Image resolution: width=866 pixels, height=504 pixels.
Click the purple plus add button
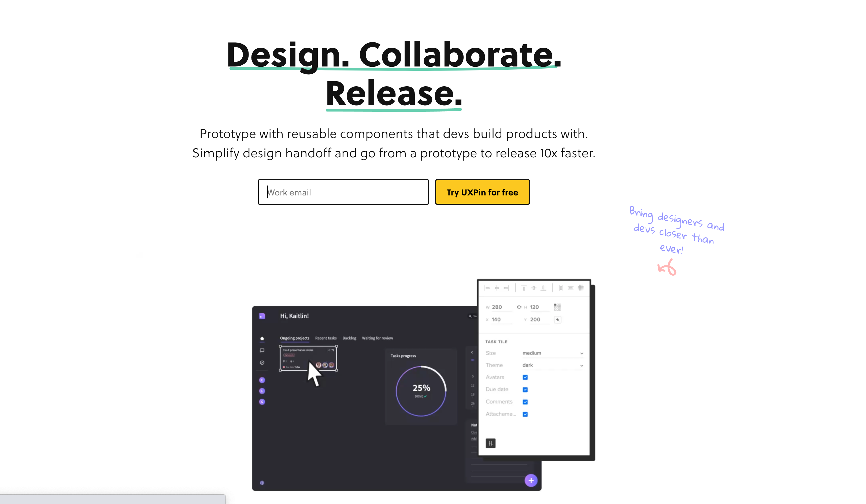[531, 481]
